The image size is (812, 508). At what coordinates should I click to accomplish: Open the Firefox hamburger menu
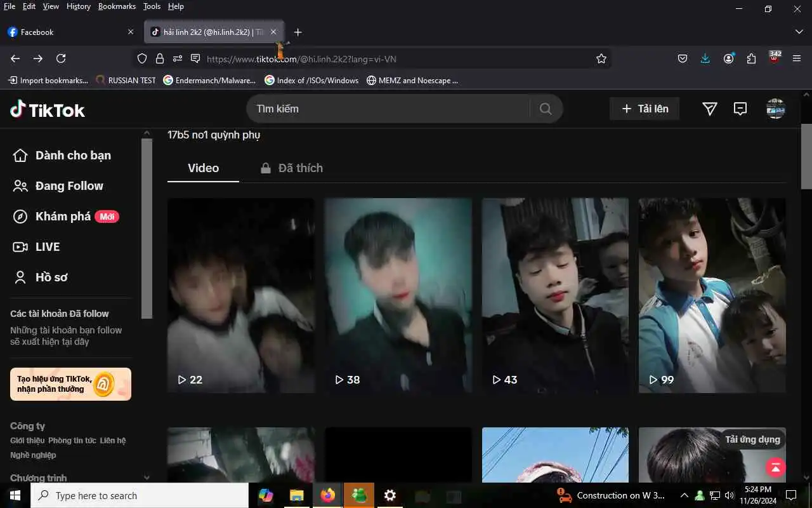point(797,58)
